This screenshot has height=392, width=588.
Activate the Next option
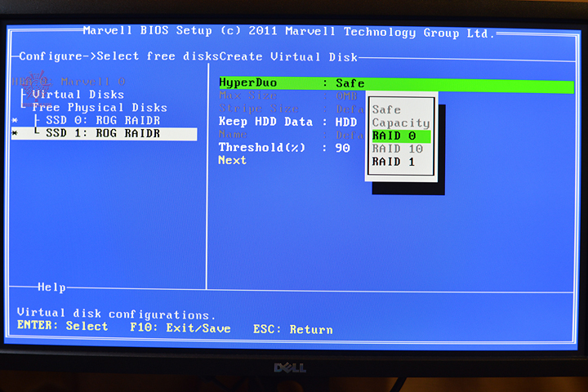(x=233, y=160)
